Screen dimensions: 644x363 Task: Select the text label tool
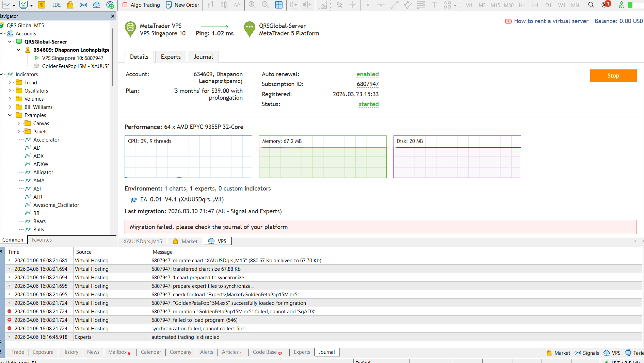pyautogui.click(x=434, y=5)
